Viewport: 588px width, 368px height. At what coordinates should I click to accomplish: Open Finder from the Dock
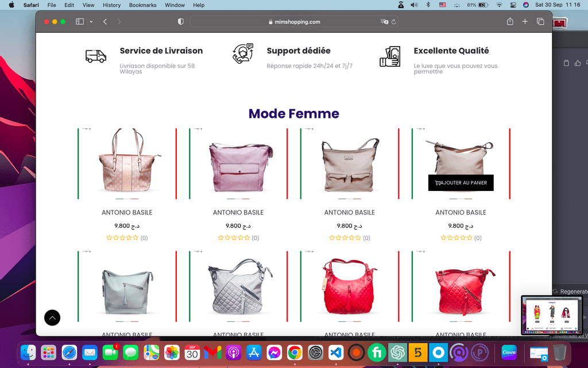click(28, 352)
